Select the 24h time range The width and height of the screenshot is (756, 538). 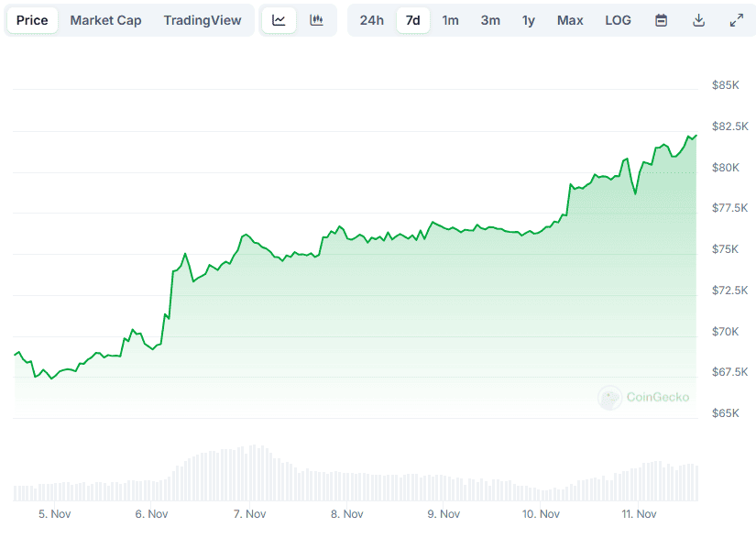coord(371,20)
